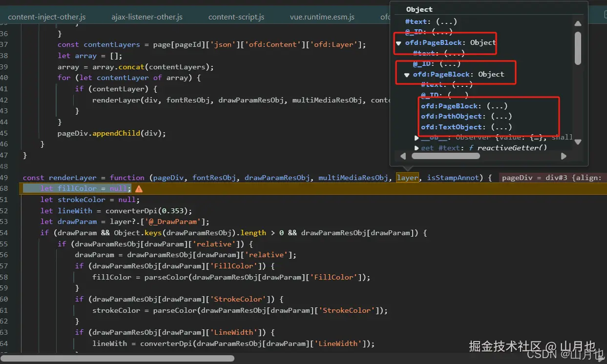
Task: Click the popup scrollbar up arrow
Action: pyautogui.click(x=578, y=23)
